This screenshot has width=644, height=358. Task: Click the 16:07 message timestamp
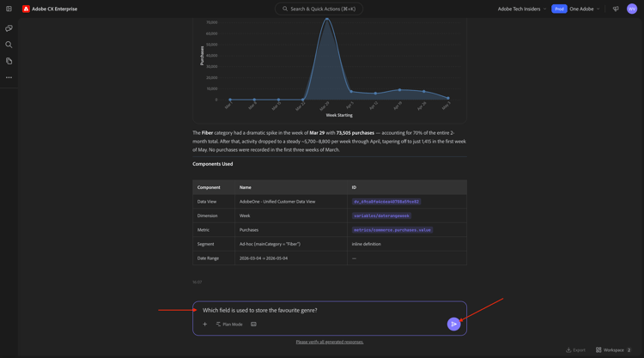click(197, 282)
